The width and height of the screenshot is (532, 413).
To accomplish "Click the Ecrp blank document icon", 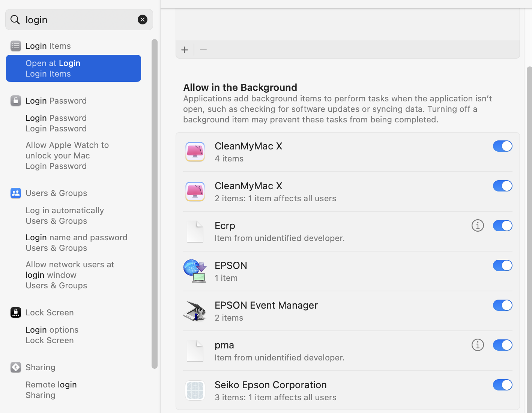I will (195, 231).
